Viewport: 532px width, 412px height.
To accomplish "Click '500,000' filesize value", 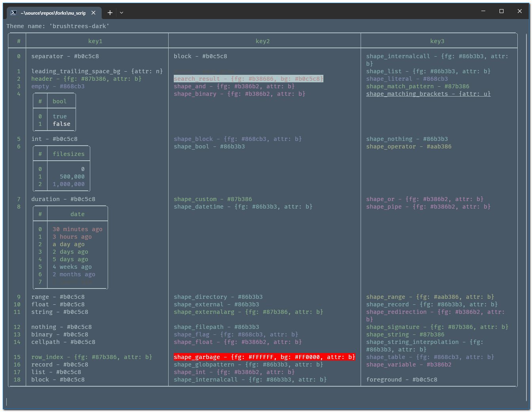I will click(72, 177).
